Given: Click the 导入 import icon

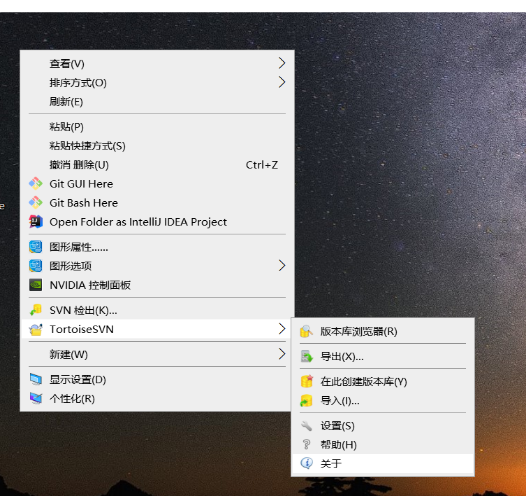Looking at the screenshot, I should coord(306,401).
